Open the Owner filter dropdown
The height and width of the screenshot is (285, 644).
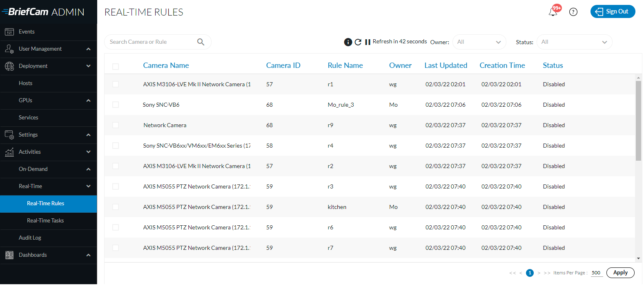(479, 42)
